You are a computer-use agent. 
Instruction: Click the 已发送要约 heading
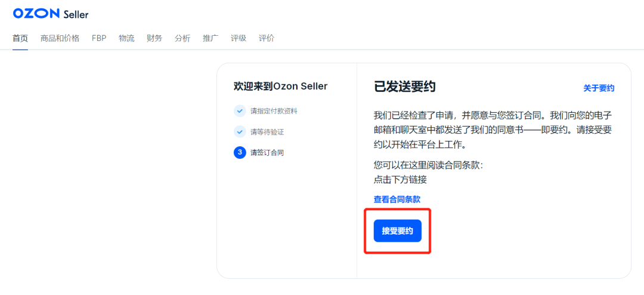coord(405,87)
